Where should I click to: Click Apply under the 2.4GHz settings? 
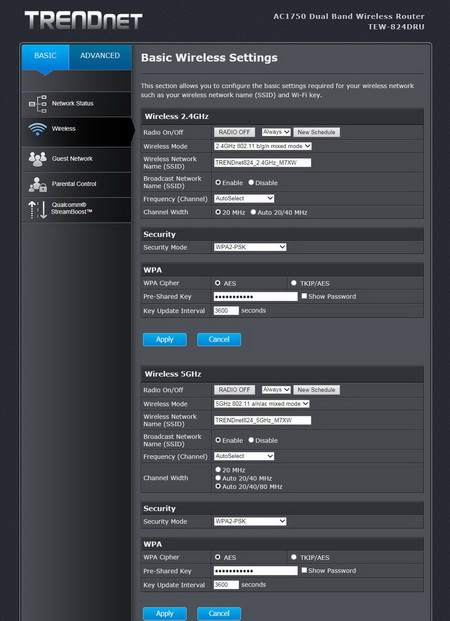(164, 339)
